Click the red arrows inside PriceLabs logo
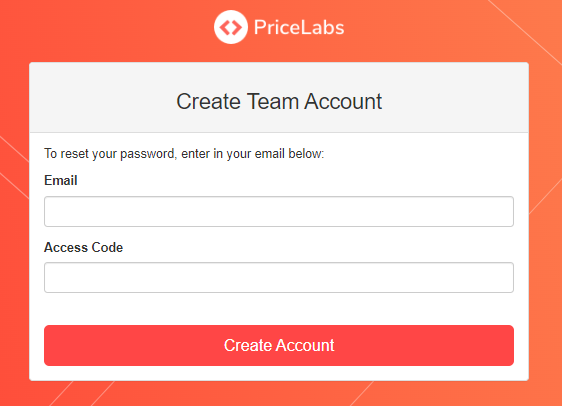562x406 pixels. click(x=231, y=27)
